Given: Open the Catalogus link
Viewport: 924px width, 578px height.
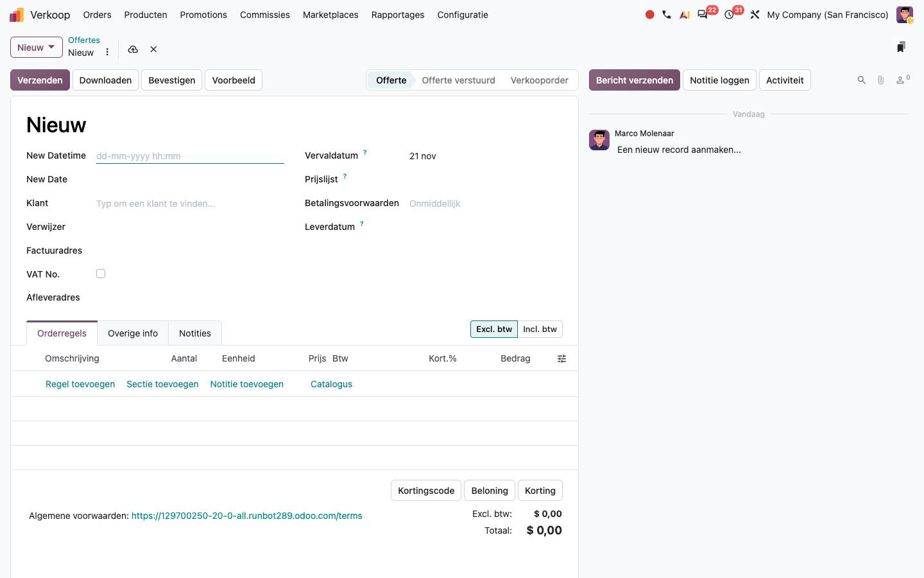Looking at the screenshot, I should 331,384.
